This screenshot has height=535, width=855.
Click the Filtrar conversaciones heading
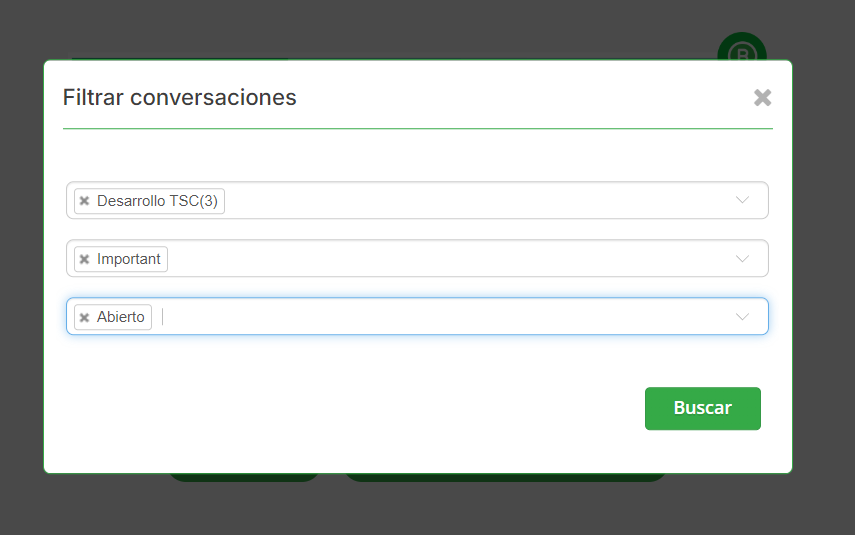[180, 97]
